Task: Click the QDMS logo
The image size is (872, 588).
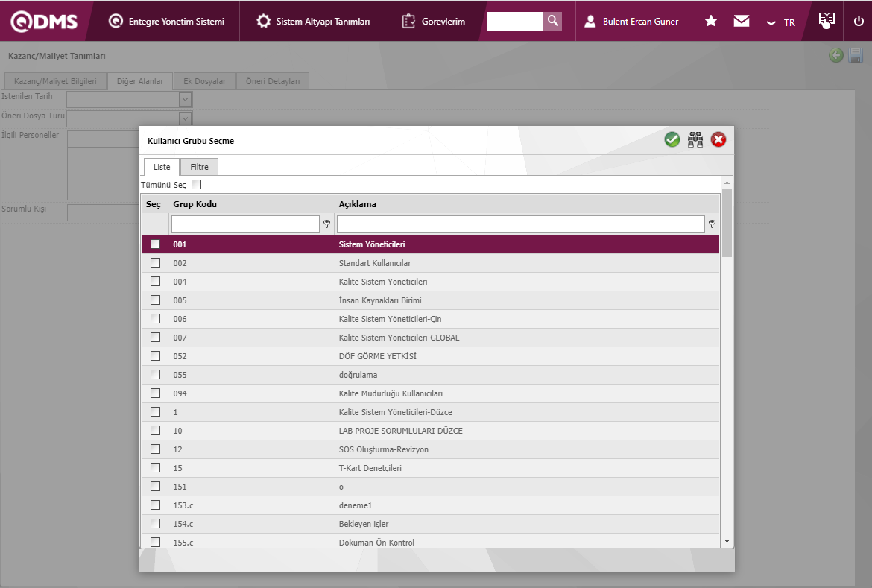Action: [x=44, y=21]
